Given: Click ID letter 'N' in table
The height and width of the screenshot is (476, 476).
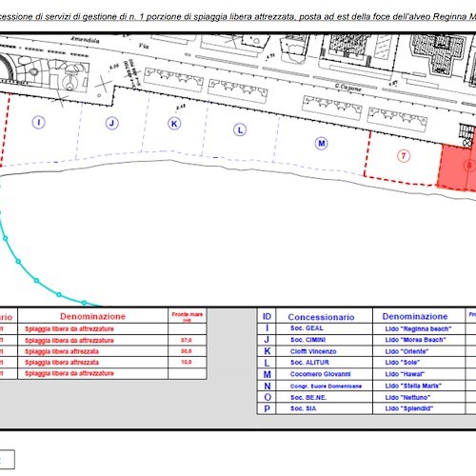Looking at the screenshot, I should click(x=268, y=386).
